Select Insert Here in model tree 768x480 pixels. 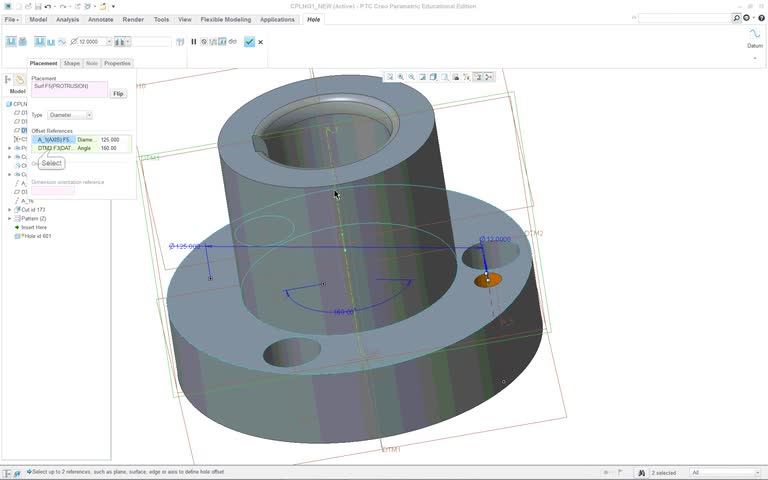pos(30,227)
